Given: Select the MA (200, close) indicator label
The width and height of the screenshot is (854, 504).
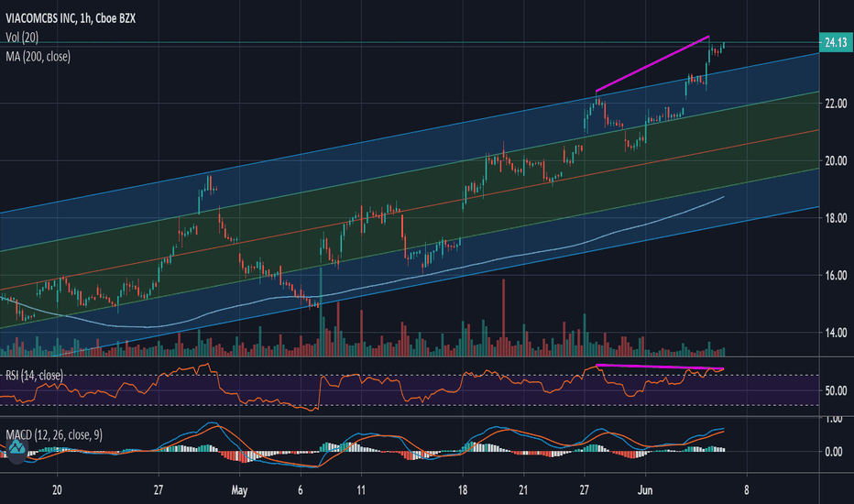Looking at the screenshot, I should pyautogui.click(x=38, y=57).
